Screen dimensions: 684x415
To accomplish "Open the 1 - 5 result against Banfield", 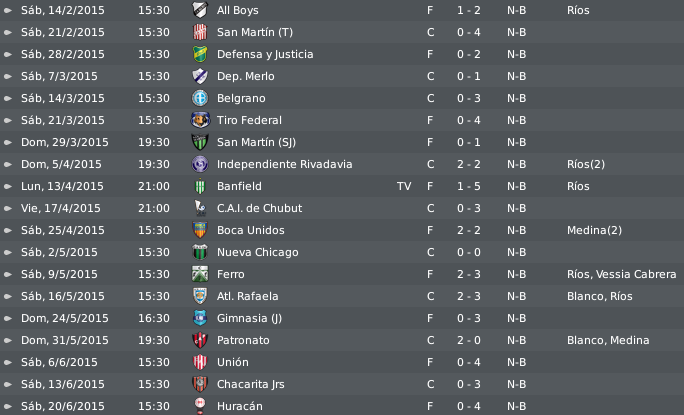I will click(469, 186).
